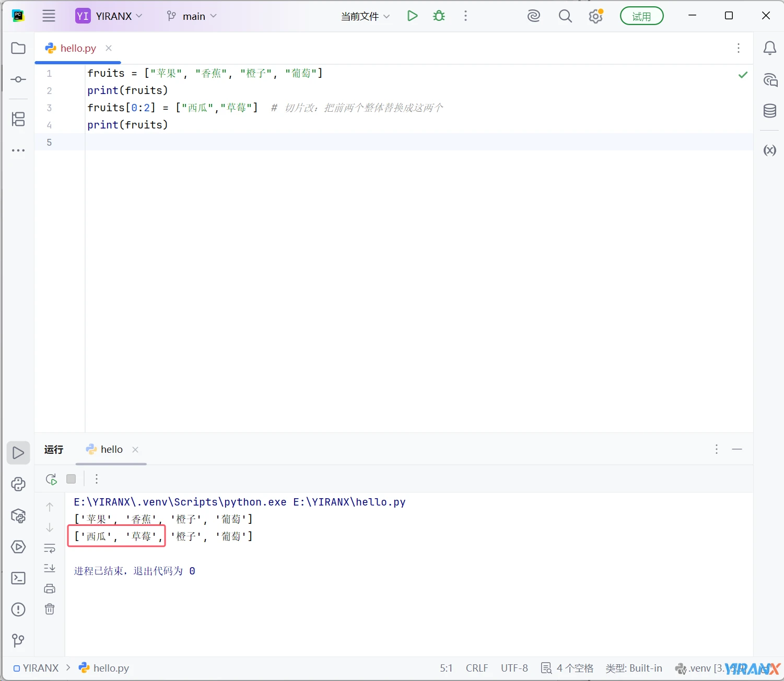Open the 当前文件 run configuration dropdown

pyautogui.click(x=365, y=16)
